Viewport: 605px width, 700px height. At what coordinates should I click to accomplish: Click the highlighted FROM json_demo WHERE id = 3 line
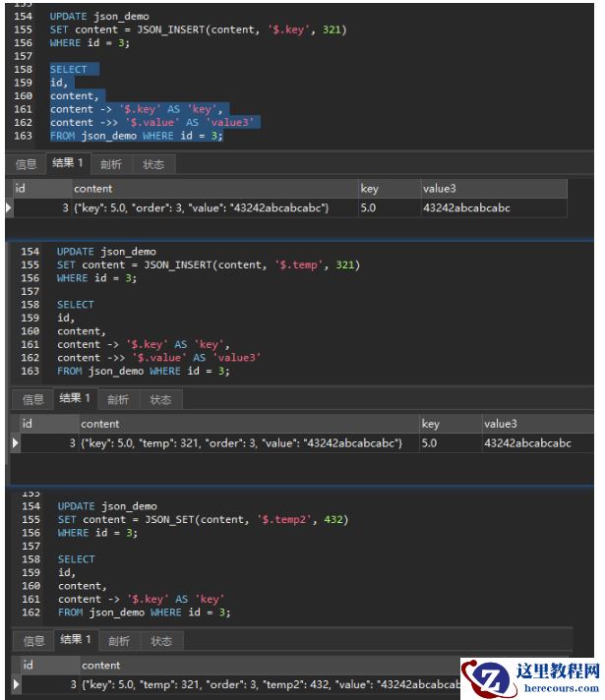(136, 136)
